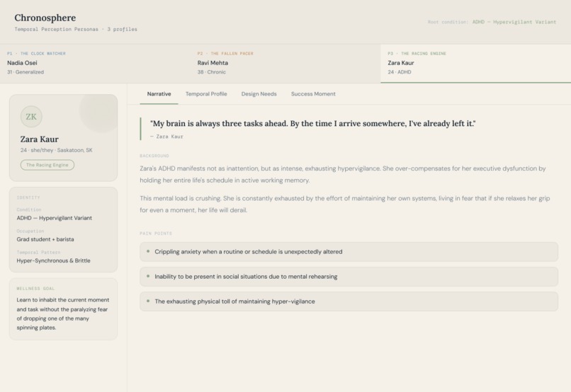The image size is (571, 392).
Task: Select the Nadia Osei persona tab
Action: click(95, 64)
